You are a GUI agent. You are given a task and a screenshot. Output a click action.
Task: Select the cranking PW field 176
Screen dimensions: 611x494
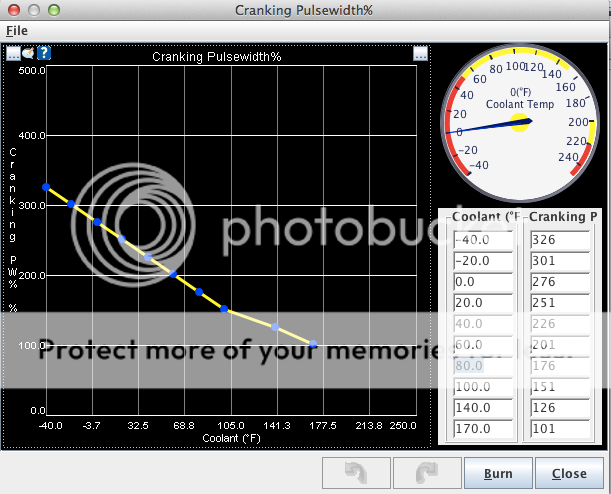pos(560,366)
